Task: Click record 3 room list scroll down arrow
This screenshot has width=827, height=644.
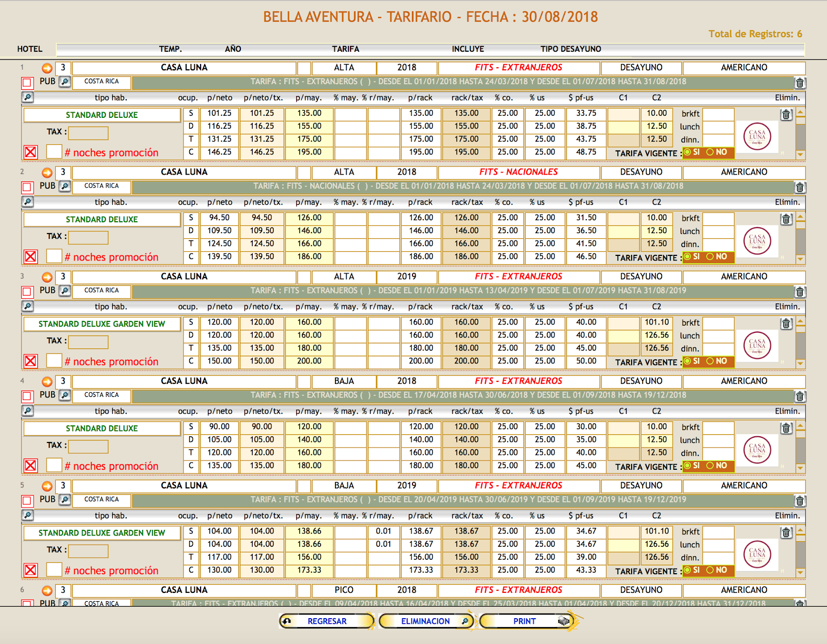Action: click(801, 363)
